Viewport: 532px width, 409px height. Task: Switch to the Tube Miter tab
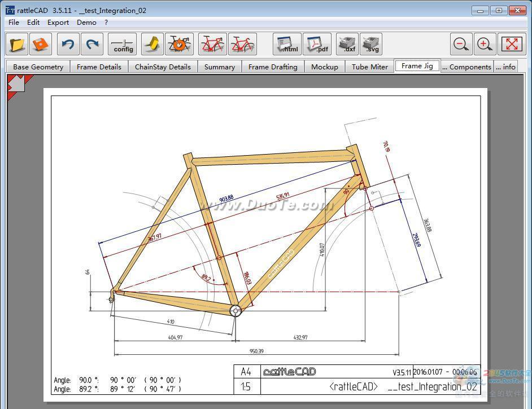[x=369, y=67]
